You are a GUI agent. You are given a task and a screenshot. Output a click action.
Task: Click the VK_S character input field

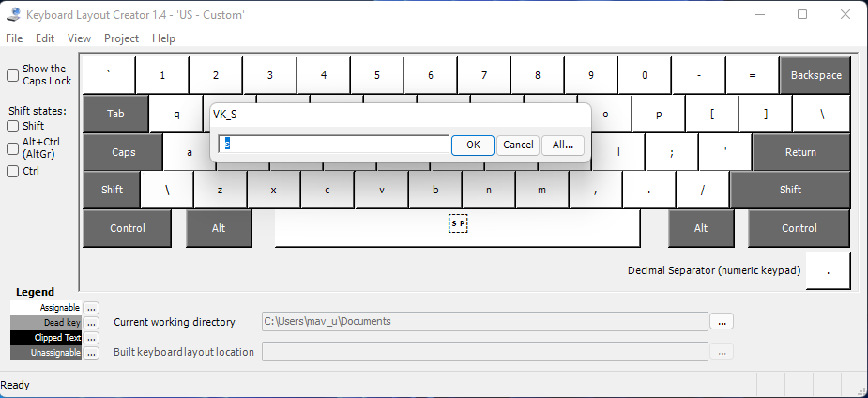tap(334, 145)
